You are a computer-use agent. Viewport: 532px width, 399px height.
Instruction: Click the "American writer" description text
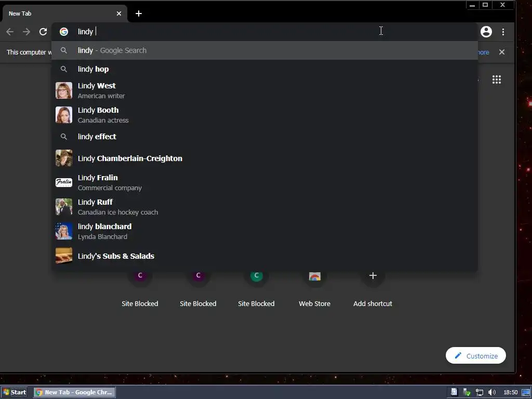tap(101, 96)
